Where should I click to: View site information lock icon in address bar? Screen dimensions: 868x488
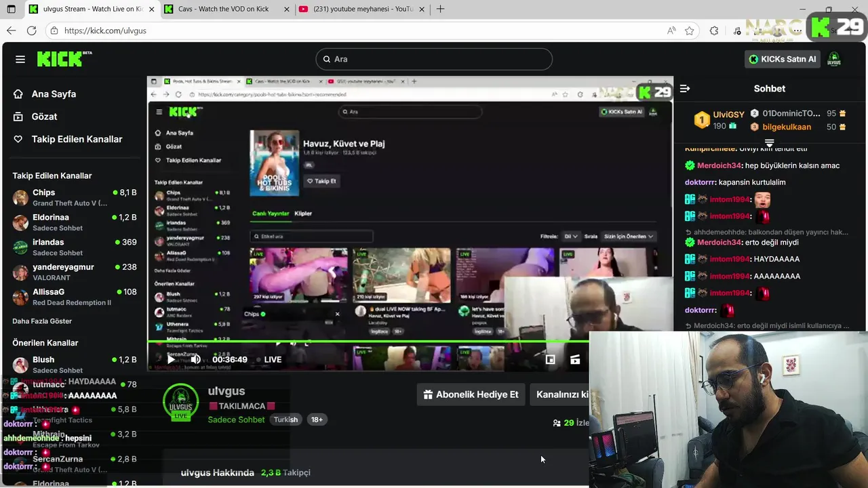[54, 30]
